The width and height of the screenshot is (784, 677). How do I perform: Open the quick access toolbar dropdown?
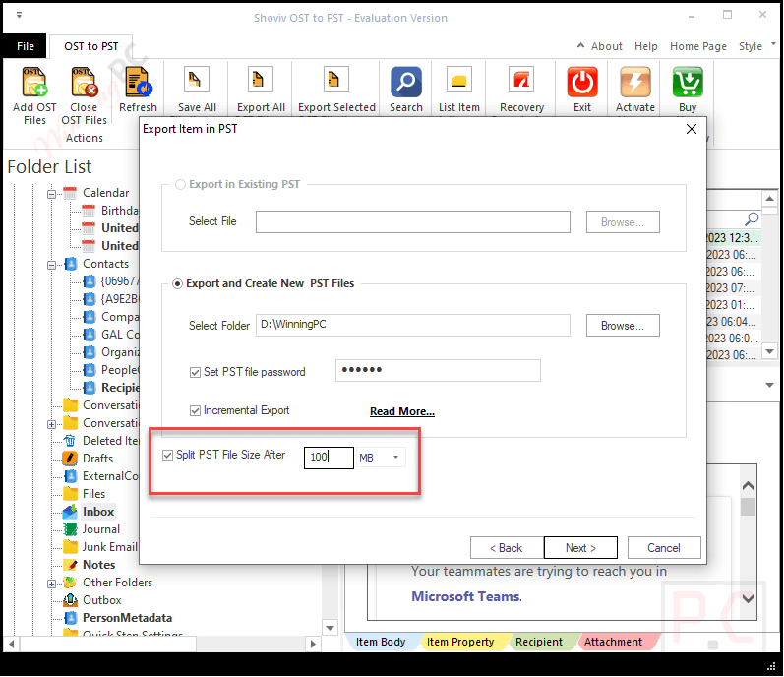pos(19,15)
